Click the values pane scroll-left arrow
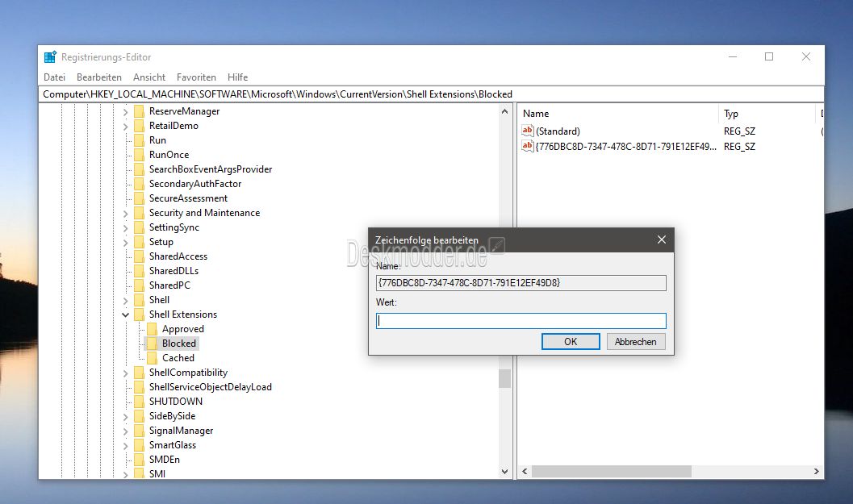The width and height of the screenshot is (853, 504). tap(525, 472)
